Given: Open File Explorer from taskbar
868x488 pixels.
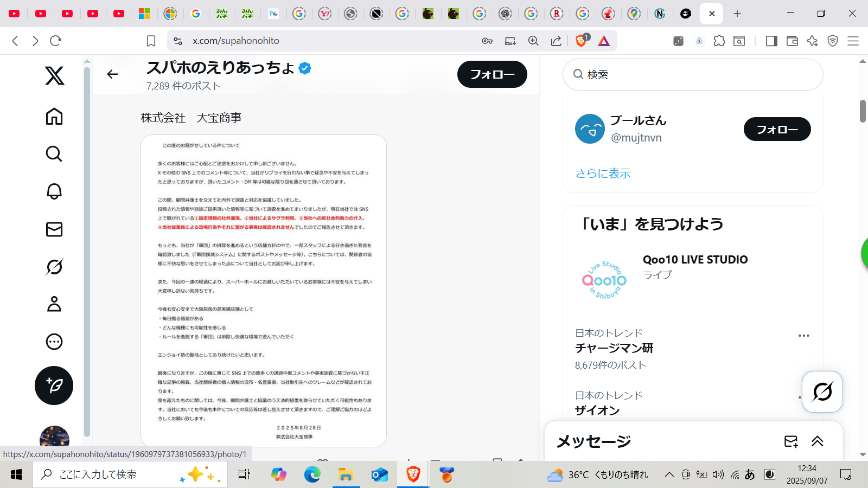Looking at the screenshot, I should click(x=346, y=475).
